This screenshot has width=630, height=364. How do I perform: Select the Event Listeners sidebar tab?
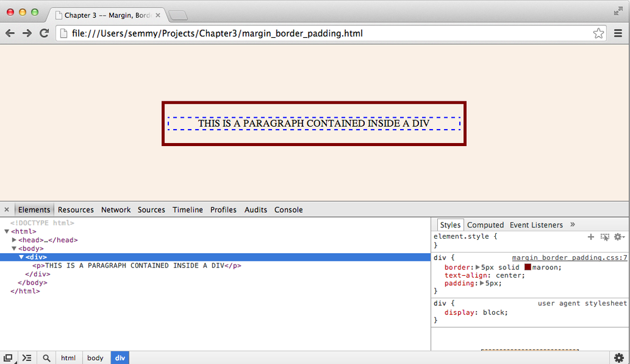coord(536,225)
